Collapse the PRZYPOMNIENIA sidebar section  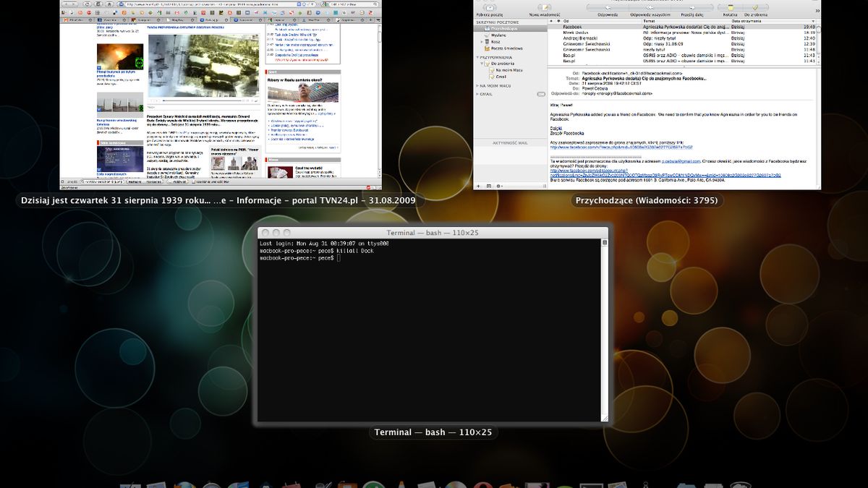(478, 57)
